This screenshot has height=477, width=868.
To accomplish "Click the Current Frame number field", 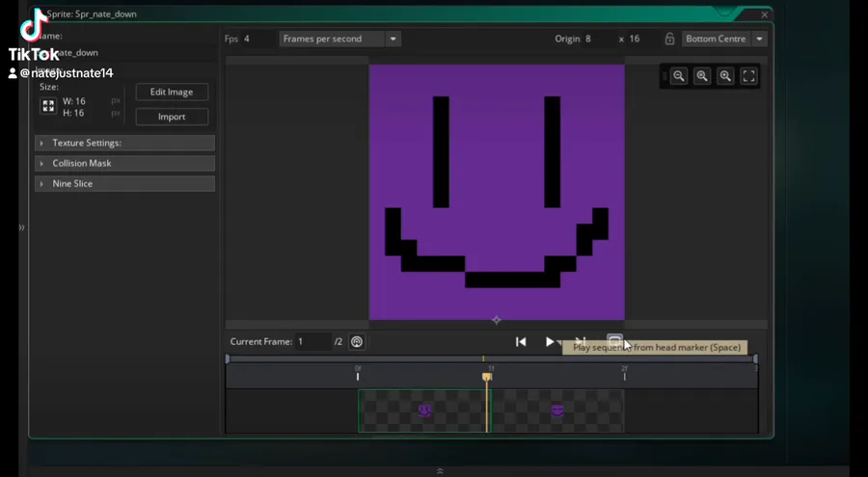I will (312, 341).
